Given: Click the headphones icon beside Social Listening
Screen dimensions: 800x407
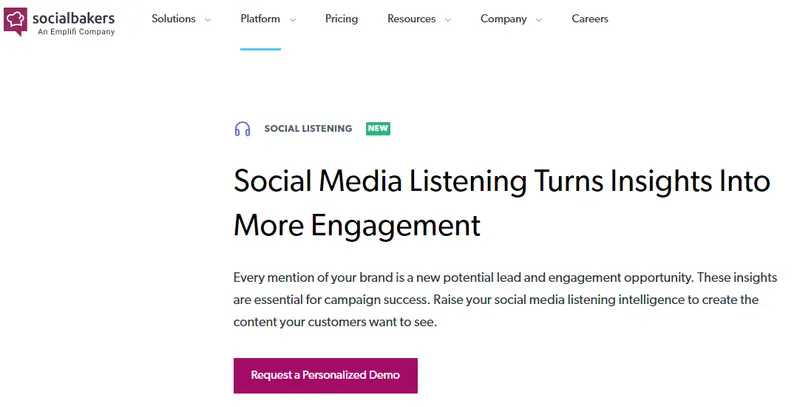Looking at the screenshot, I should tap(242, 129).
